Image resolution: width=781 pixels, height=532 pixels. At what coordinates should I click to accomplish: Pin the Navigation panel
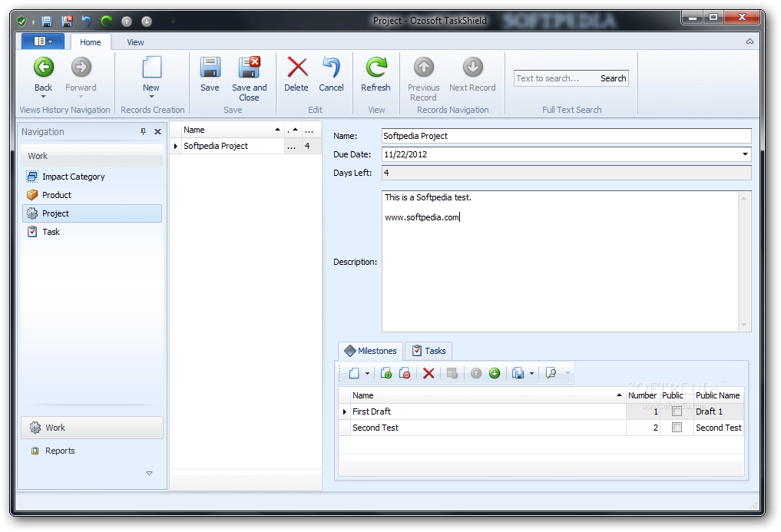[x=144, y=131]
